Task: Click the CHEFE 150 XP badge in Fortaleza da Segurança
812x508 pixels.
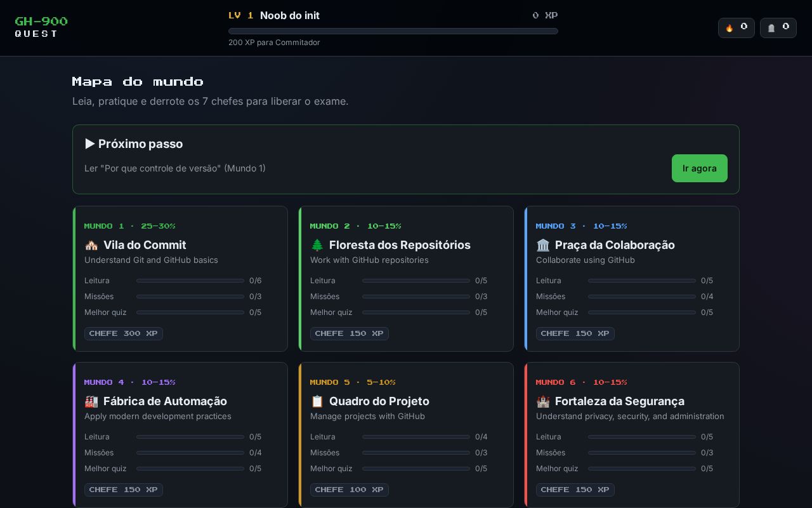Action: point(575,490)
